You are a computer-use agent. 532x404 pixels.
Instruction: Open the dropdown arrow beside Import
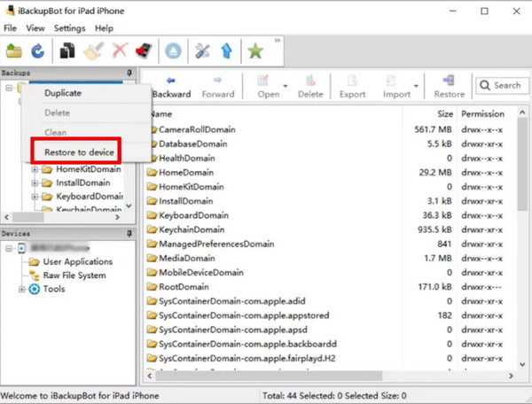coord(416,87)
